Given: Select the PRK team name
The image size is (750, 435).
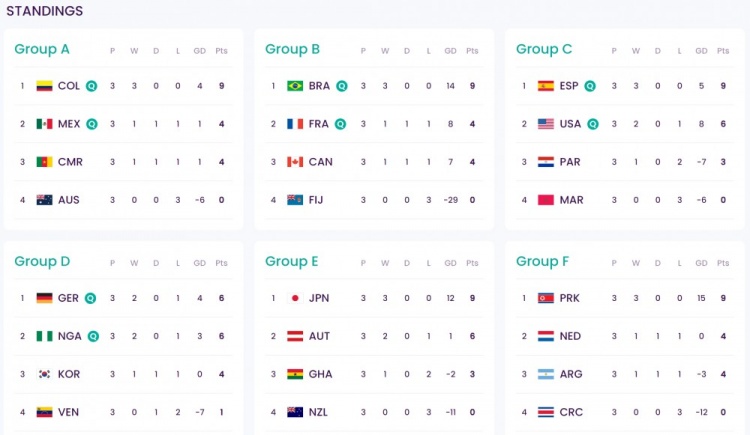Looking at the screenshot, I should tap(570, 298).
